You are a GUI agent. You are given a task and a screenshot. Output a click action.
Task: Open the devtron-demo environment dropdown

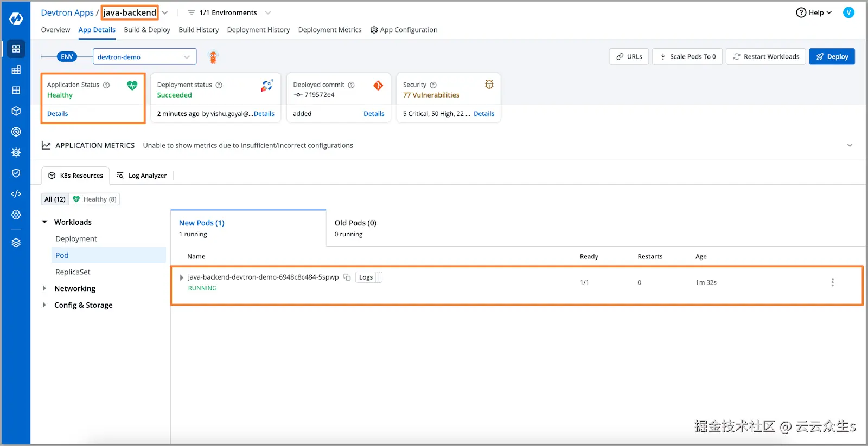[x=144, y=57]
